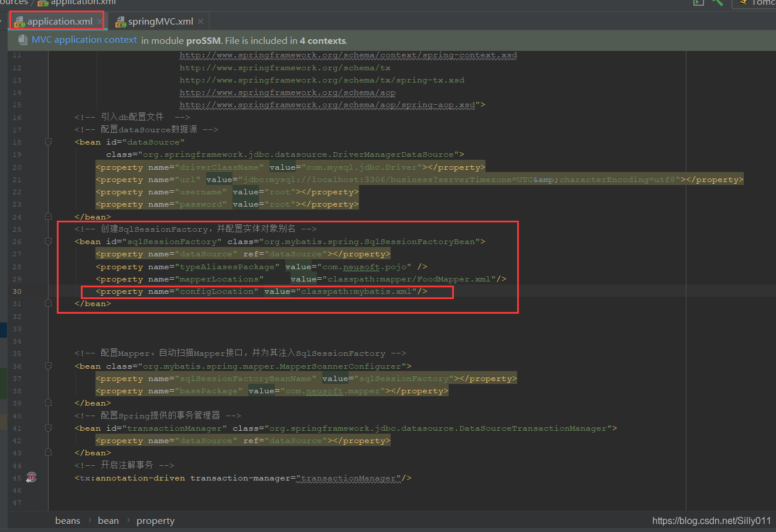
Task: Select the 'property' breadcrumb at the bottom
Action: coord(155,521)
